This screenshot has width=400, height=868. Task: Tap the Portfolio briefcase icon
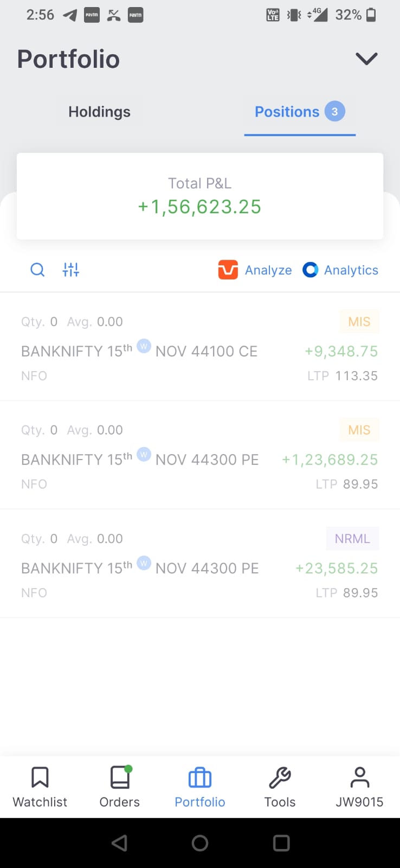click(x=200, y=777)
